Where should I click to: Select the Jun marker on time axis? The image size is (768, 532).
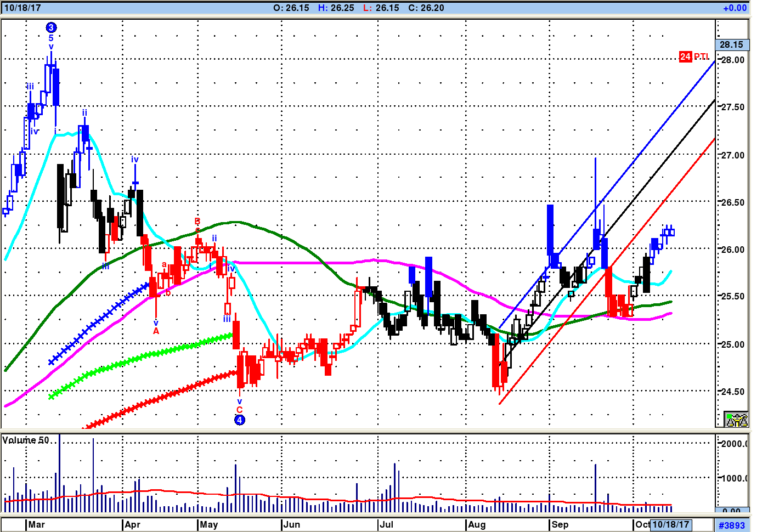tap(292, 524)
